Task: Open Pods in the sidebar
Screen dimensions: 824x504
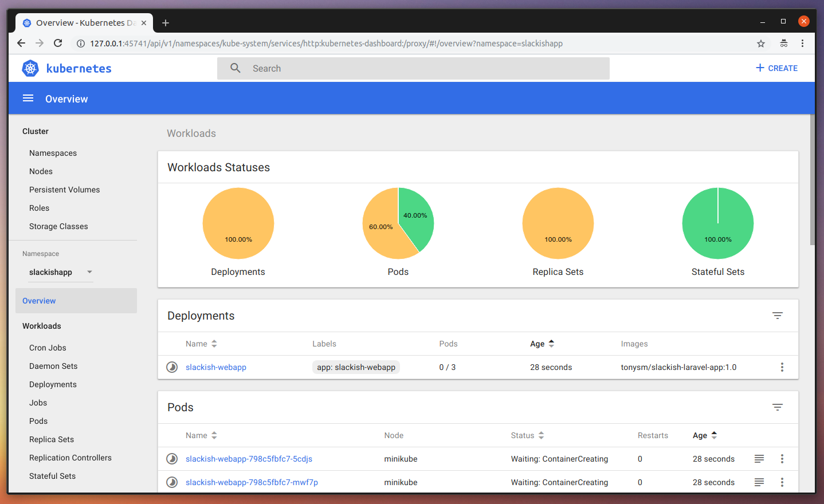Action: pos(38,421)
